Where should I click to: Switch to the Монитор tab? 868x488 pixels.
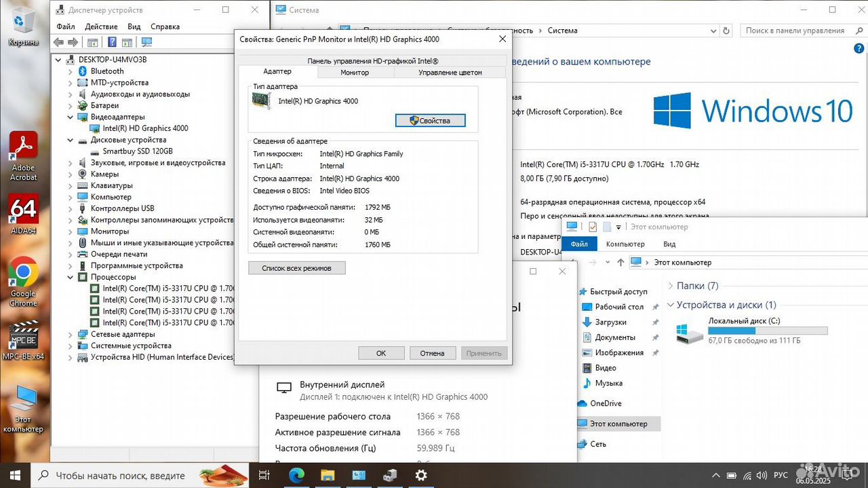click(x=355, y=73)
